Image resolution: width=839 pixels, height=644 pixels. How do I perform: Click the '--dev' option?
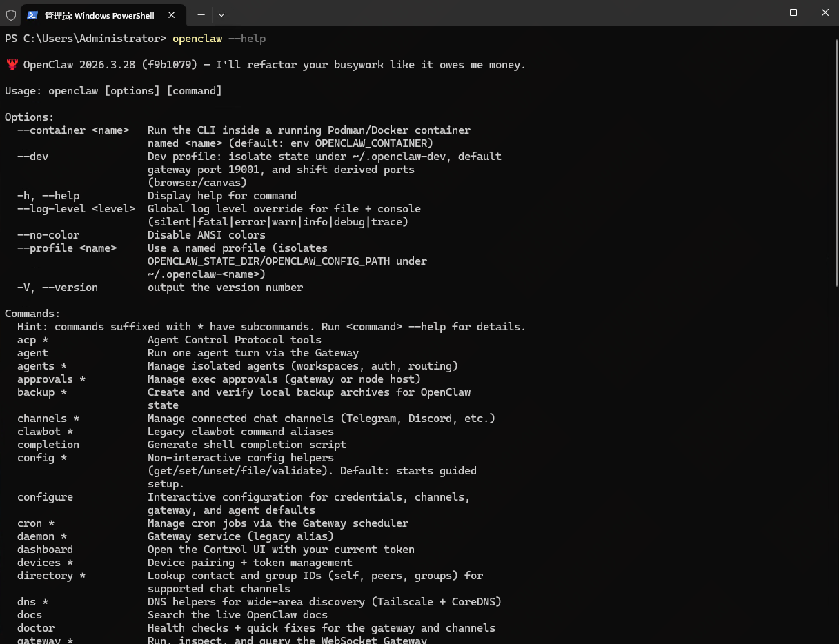32,157
